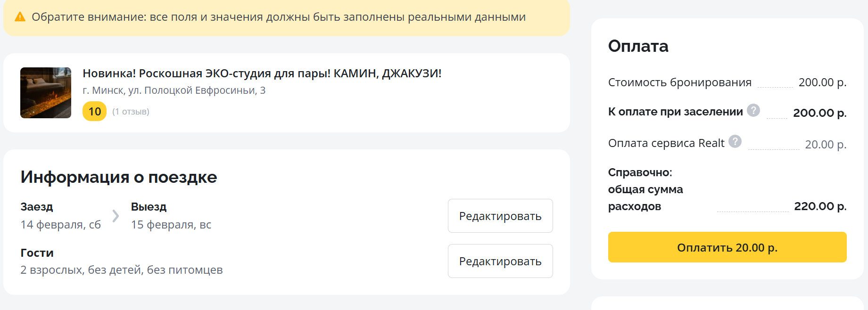
Task: Click the 'Информация о поездке' heading
Action: click(118, 177)
